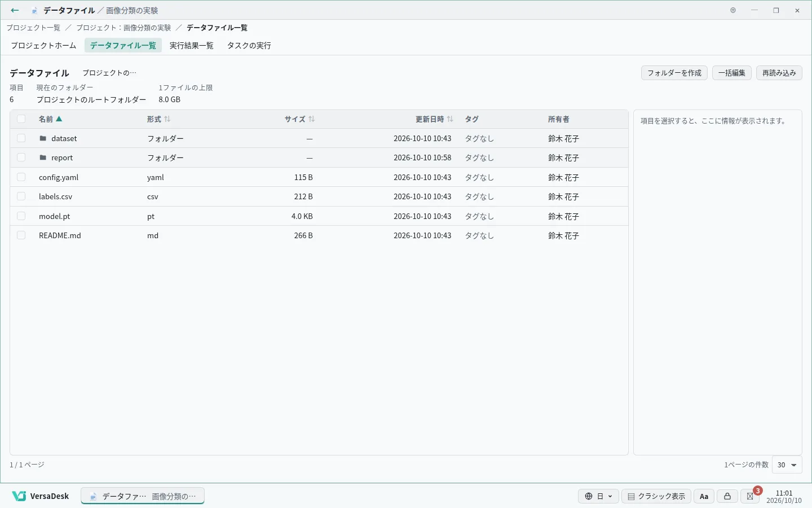Open the lock screen icon button

(727, 496)
